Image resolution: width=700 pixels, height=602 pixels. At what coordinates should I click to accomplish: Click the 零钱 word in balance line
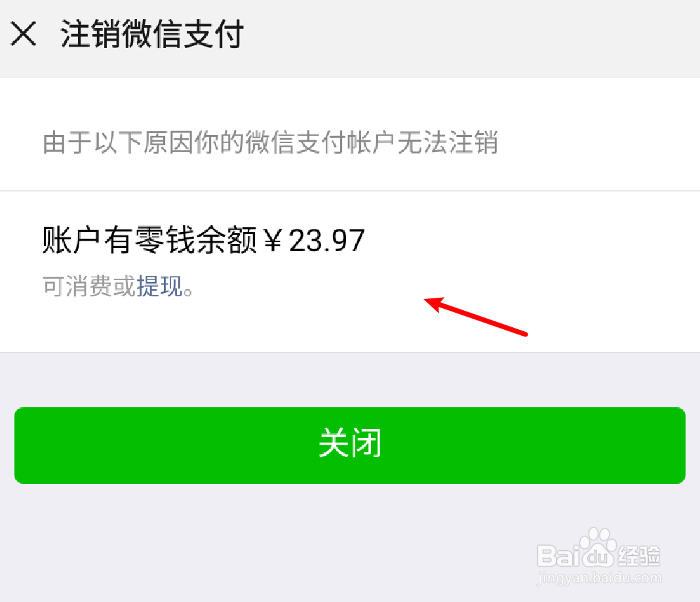click(165, 240)
